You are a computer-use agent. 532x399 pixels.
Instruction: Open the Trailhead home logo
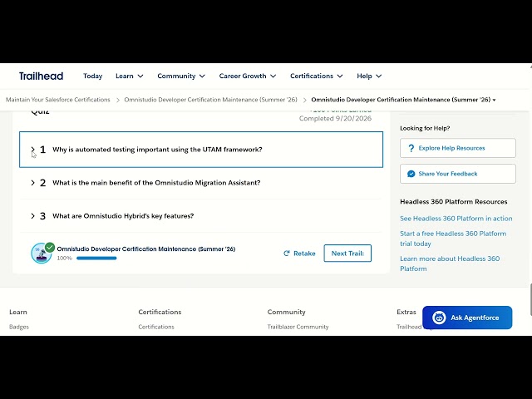click(41, 76)
